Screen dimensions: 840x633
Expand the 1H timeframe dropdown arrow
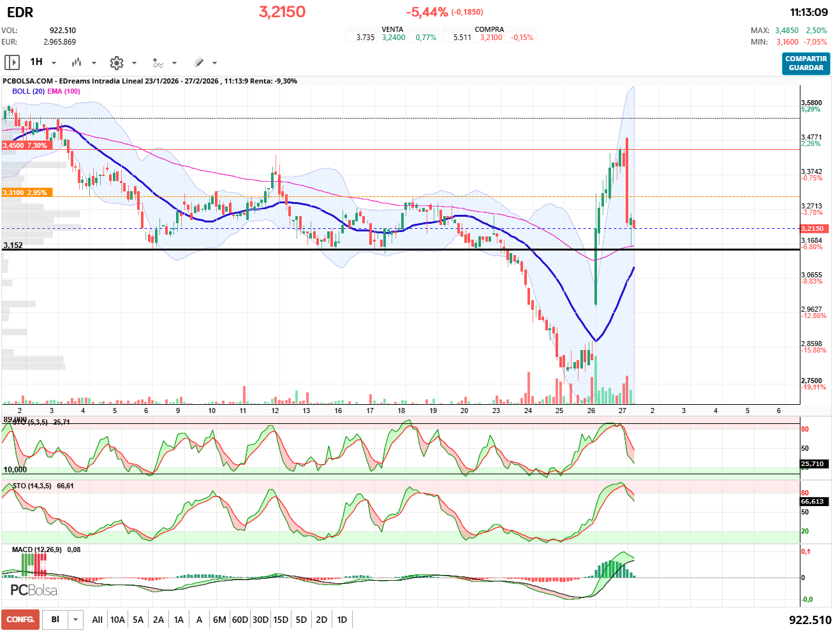click(54, 63)
